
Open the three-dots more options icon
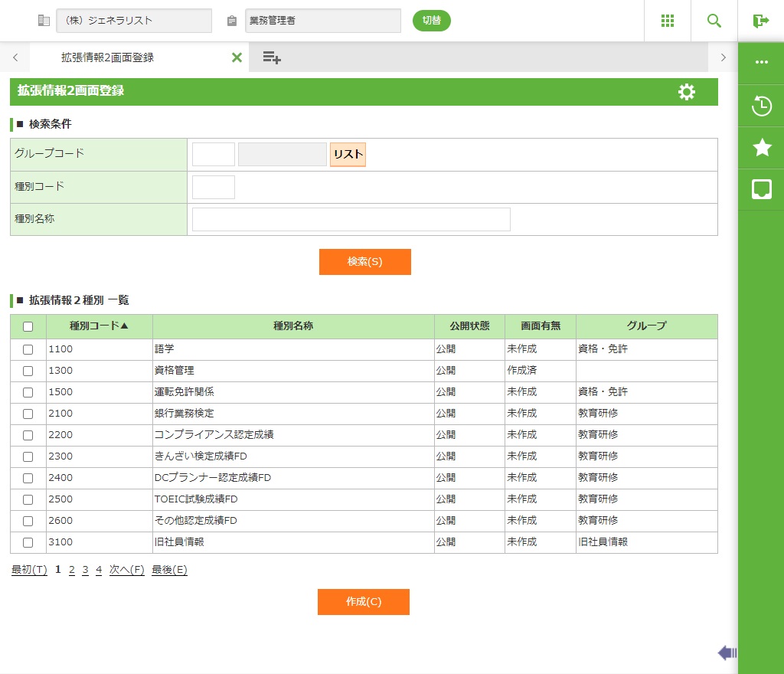click(761, 62)
